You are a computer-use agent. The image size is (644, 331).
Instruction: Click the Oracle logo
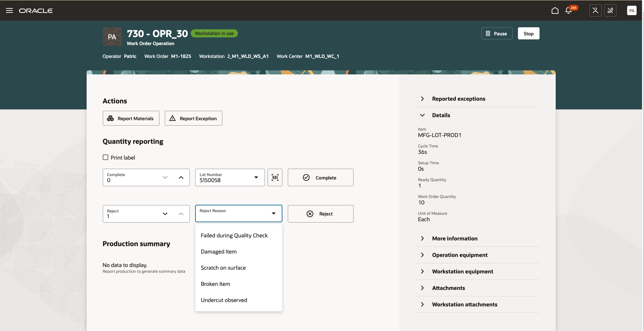coord(36,11)
